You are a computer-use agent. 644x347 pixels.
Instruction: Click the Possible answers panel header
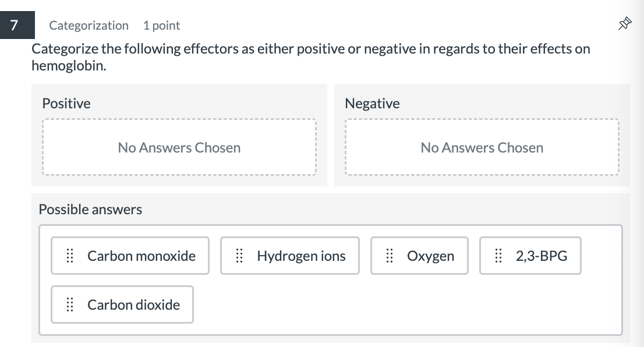coord(90,209)
